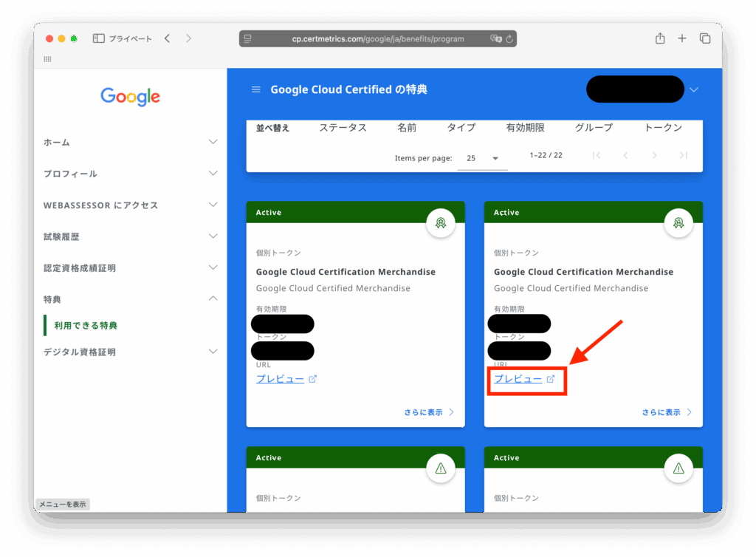This screenshot has height=557, width=756.
Task: Click warning triangle icon on lower-right card
Action: 678,468
